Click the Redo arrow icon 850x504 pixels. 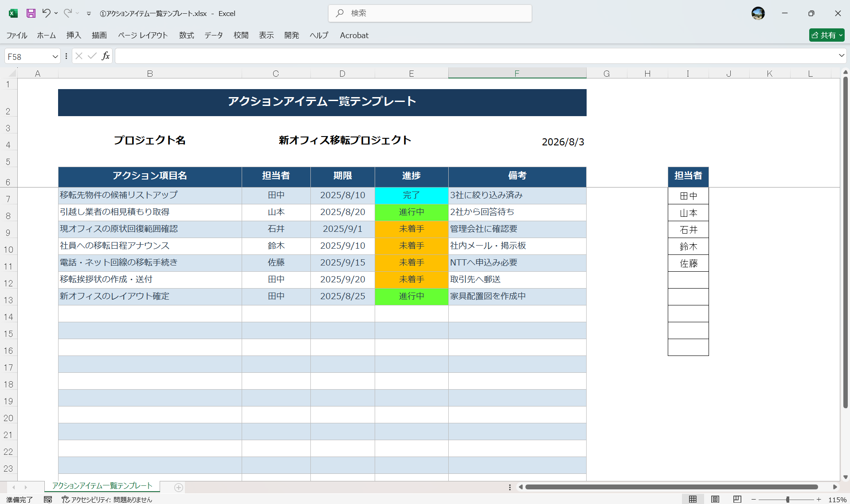(67, 13)
